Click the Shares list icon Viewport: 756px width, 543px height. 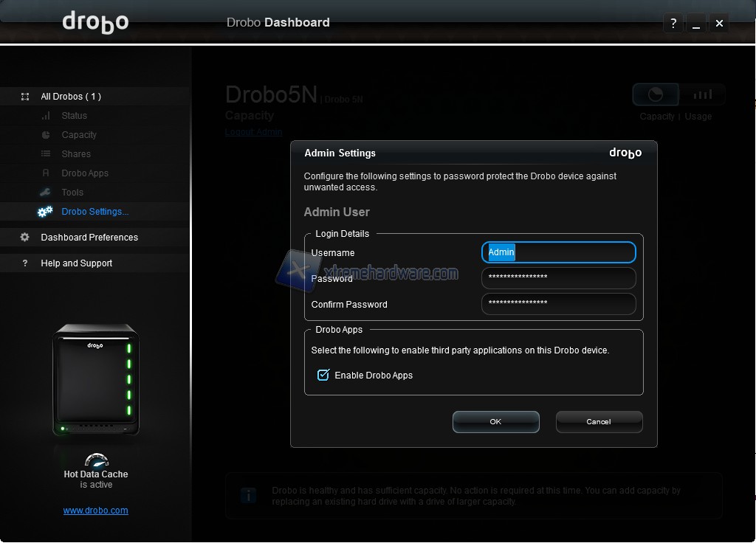pyautogui.click(x=46, y=154)
